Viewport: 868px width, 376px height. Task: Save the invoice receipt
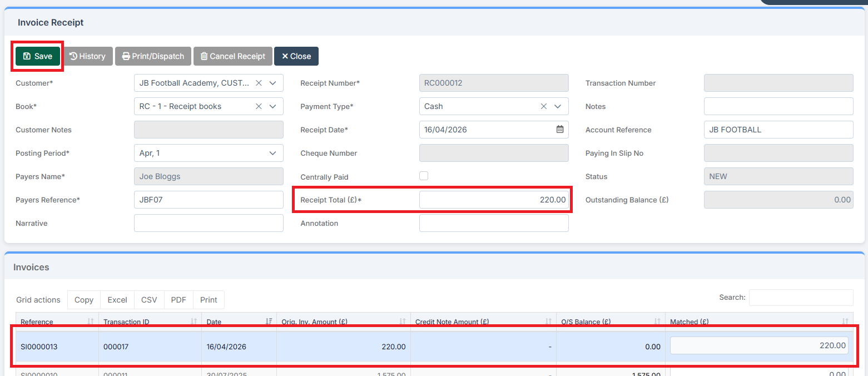pyautogui.click(x=38, y=56)
